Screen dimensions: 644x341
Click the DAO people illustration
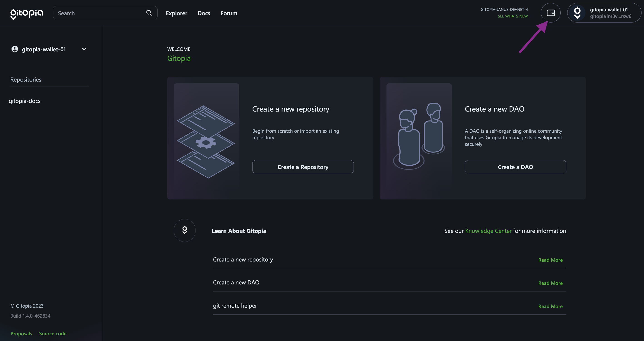419,136
